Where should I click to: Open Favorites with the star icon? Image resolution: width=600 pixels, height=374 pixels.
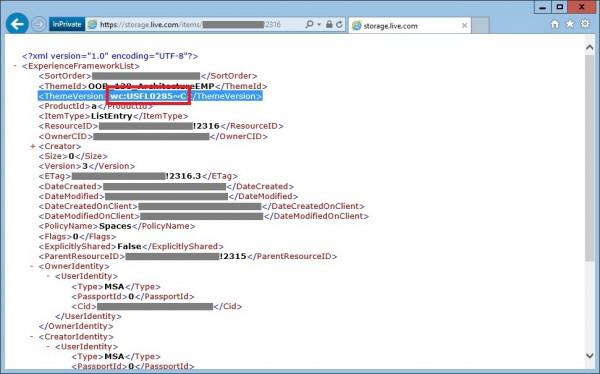(x=570, y=24)
